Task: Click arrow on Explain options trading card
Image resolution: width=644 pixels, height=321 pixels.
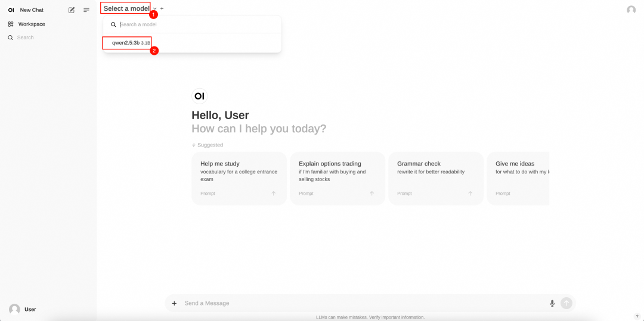Action: pos(371,194)
